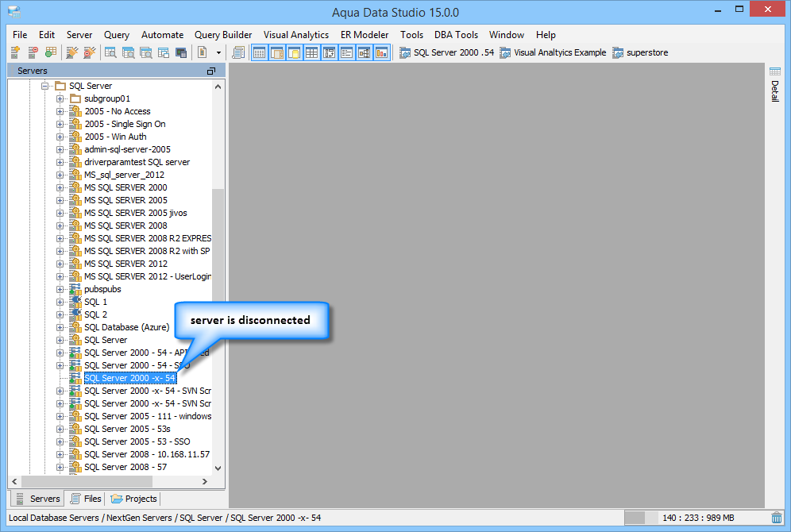Toggle the first highlighted table-window toolbar button

(x=259, y=52)
